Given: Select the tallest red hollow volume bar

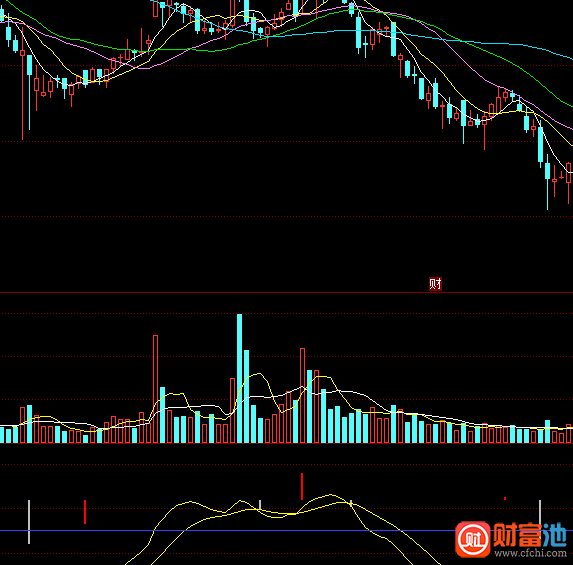Looking at the screenshot, I should [x=155, y=389].
